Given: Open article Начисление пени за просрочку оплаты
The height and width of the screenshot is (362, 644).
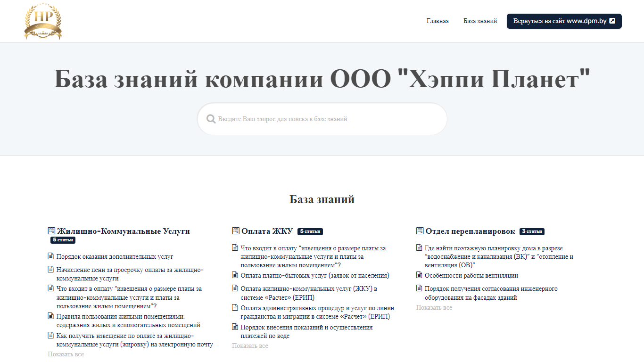Looking at the screenshot, I should 130,274.
